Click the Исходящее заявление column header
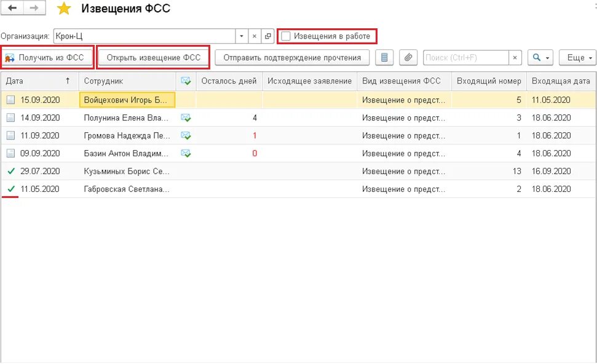The height and width of the screenshot is (364, 597). (x=309, y=81)
